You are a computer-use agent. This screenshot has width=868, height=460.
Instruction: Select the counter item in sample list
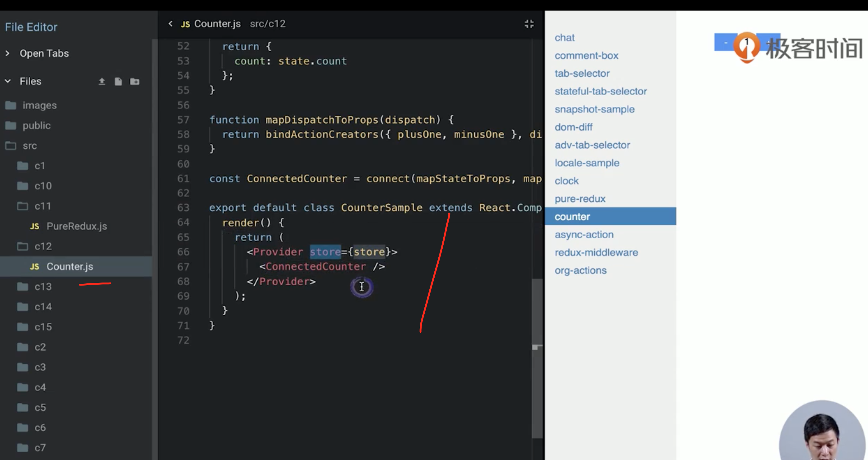[x=572, y=217]
